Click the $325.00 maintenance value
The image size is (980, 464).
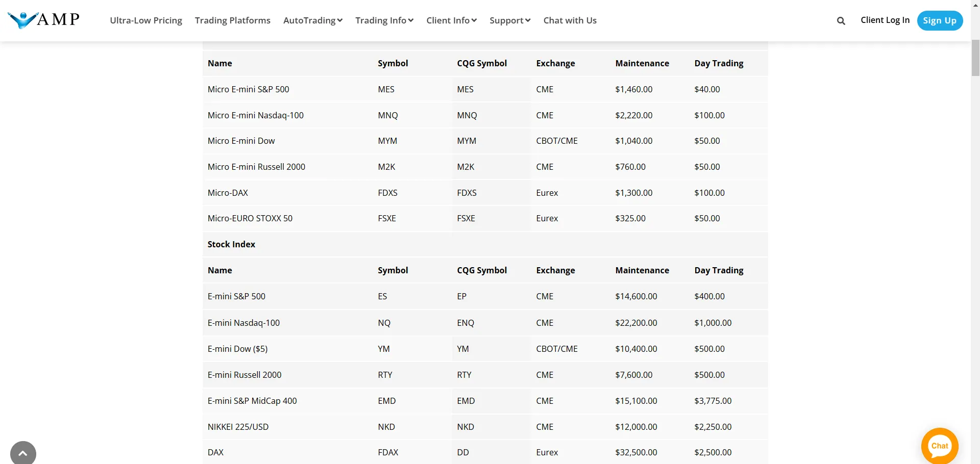coord(630,218)
